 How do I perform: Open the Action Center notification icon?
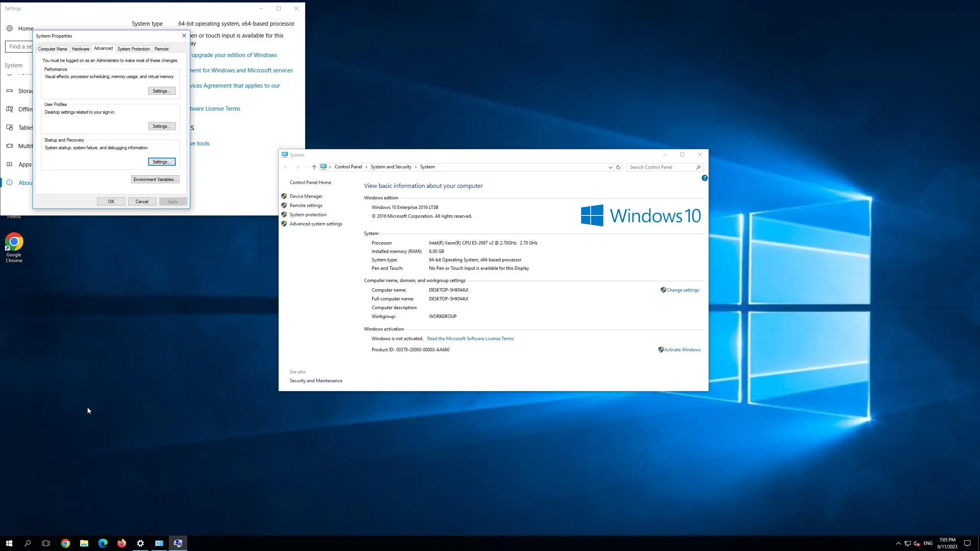click(967, 543)
